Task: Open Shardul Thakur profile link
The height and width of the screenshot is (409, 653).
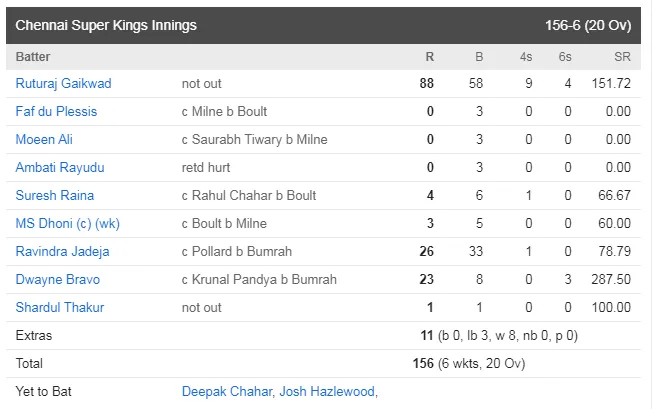Action: pos(60,307)
